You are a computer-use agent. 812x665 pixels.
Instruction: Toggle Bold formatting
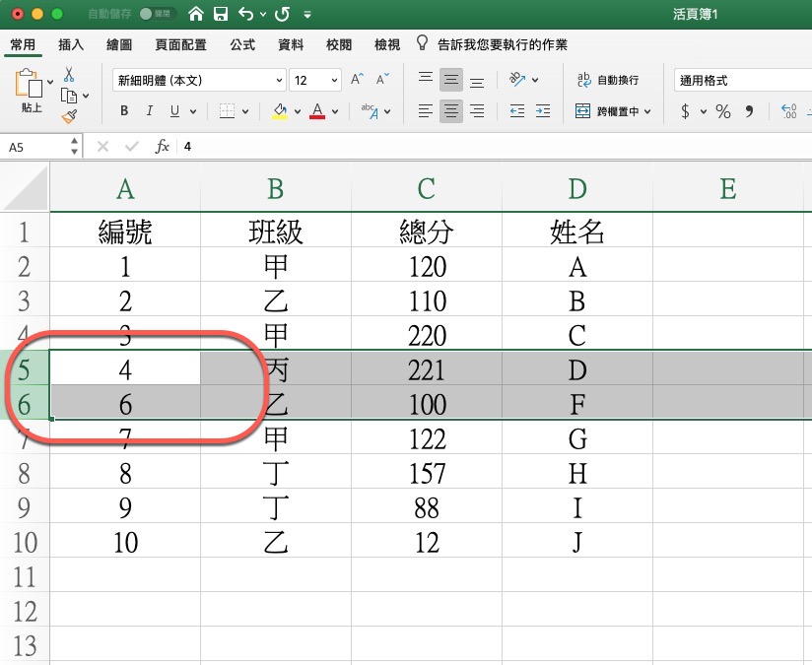[124, 111]
